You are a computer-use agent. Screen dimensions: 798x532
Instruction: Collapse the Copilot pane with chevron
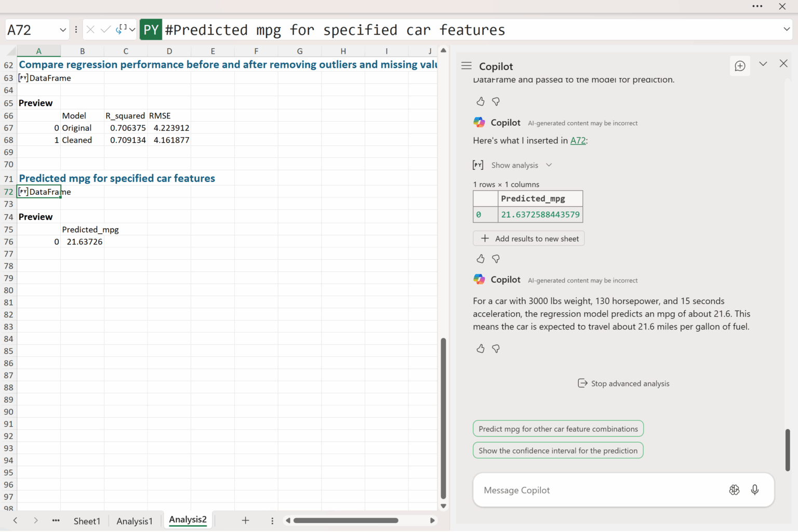[x=763, y=64]
